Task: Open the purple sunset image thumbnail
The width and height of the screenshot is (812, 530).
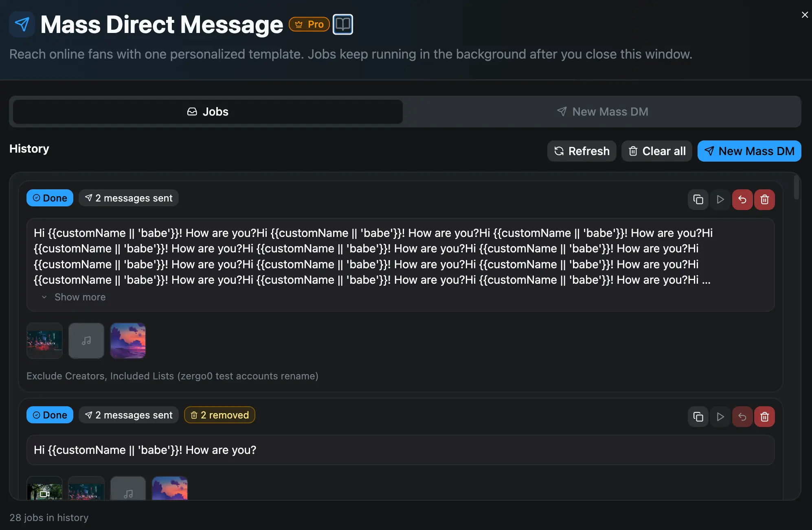Action: (128, 341)
